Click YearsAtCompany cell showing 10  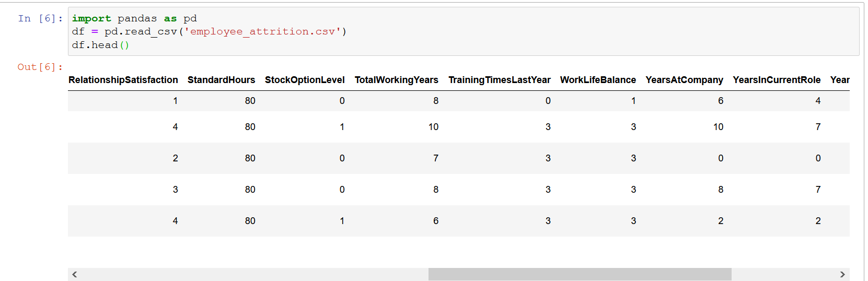[x=719, y=127]
